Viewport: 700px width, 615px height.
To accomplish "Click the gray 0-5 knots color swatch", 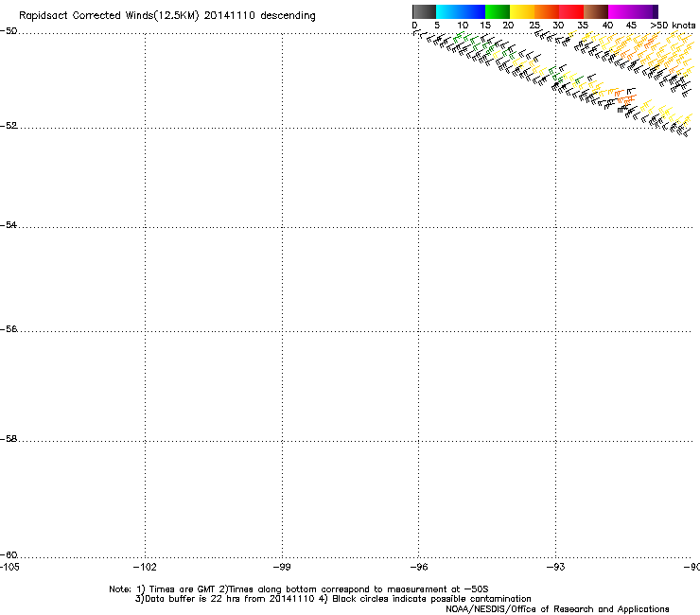I will [x=424, y=11].
